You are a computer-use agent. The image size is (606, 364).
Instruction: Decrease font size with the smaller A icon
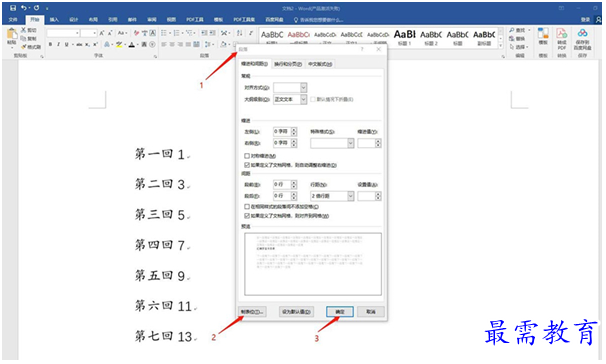click(110, 33)
